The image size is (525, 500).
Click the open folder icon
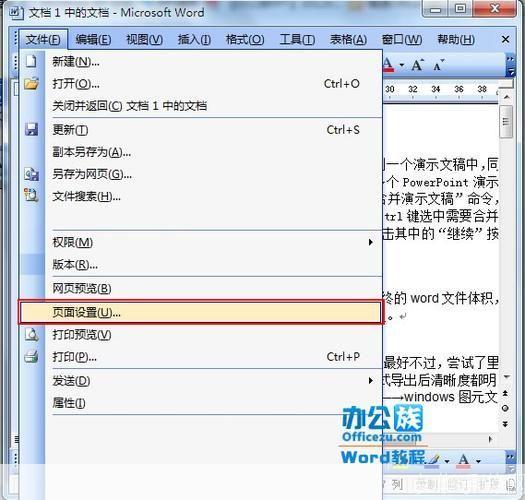(x=31, y=83)
